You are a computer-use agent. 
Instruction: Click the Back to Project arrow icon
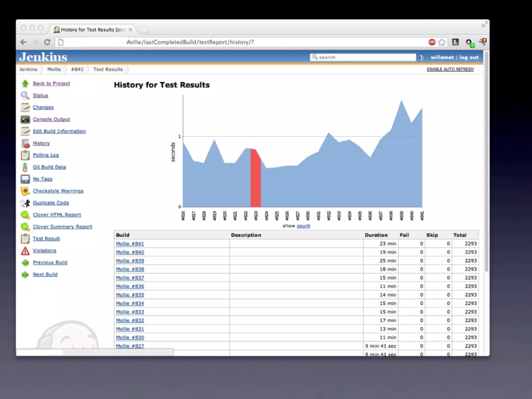(x=25, y=83)
